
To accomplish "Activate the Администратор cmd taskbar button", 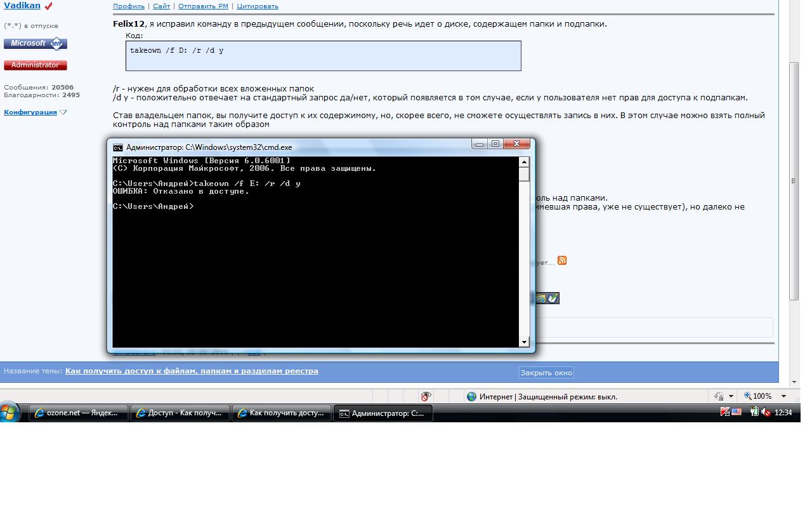I will click(x=383, y=413).
